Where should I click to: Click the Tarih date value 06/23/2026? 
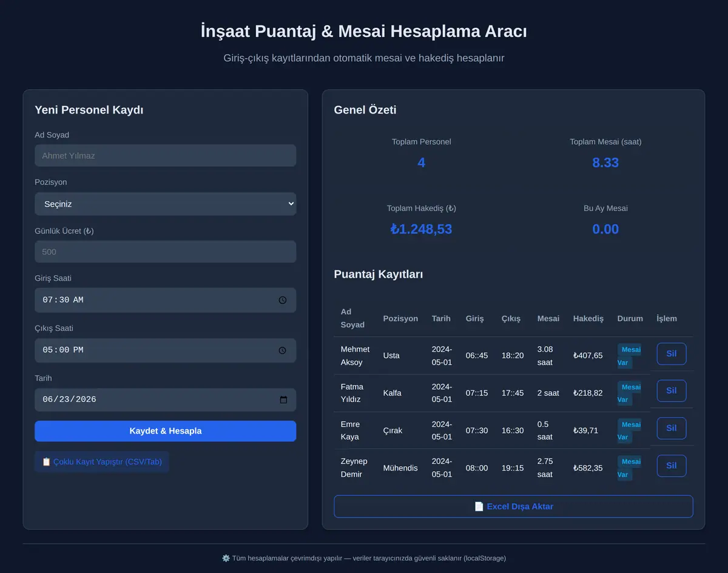pos(69,400)
